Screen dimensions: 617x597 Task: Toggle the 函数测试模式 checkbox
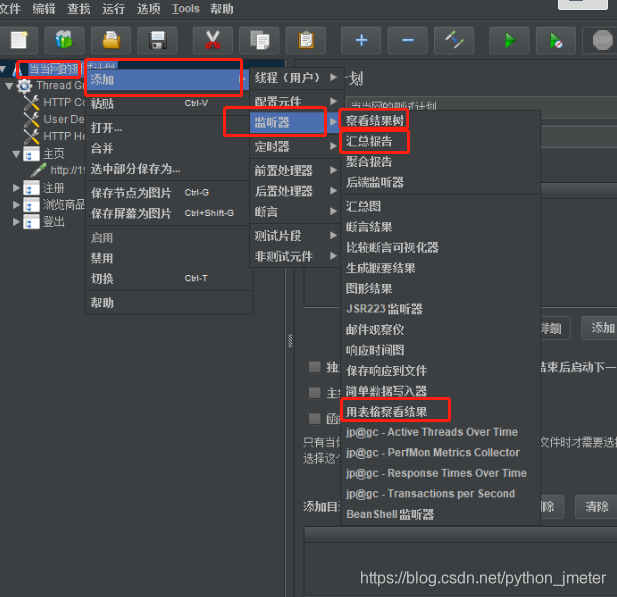[x=314, y=418]
